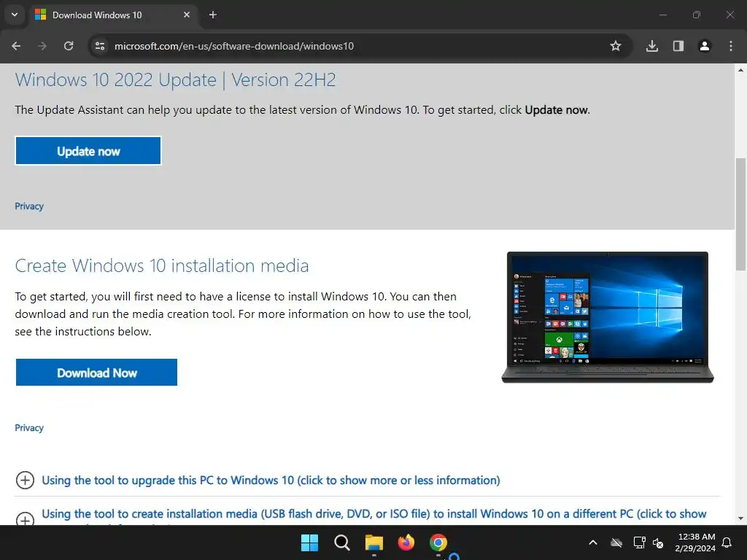
Task: Click the page vertical scrollbar thumb
Action: click(741, 214)
